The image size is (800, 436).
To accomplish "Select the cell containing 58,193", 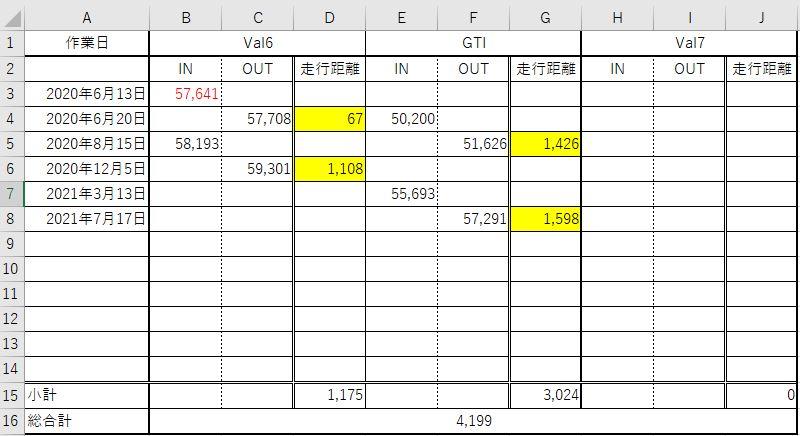I will (186, 144).
